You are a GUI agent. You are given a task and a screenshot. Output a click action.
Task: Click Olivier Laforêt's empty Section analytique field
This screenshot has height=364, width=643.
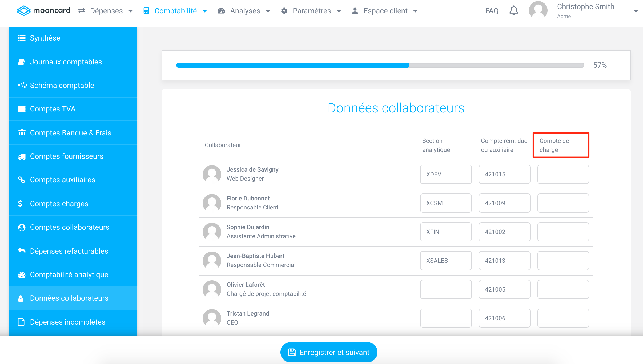coord(446,289)
